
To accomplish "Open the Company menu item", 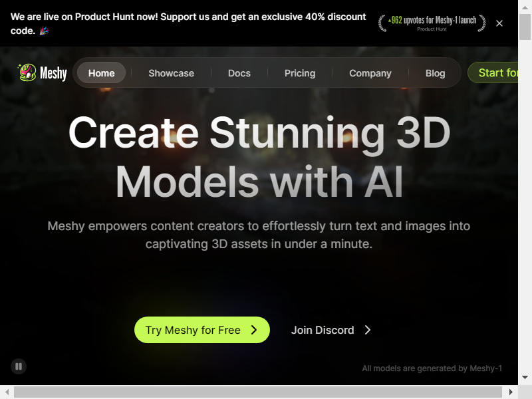I will coord(370,73).
